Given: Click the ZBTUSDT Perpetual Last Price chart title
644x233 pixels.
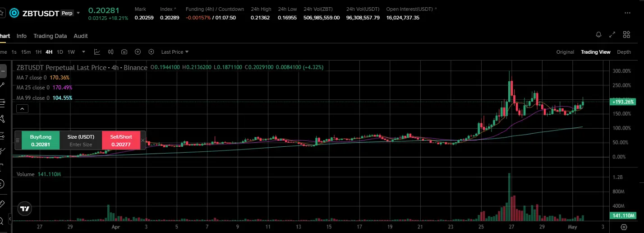Looking at the screenshot, I should pyautogui.click(x=82, y=67).
